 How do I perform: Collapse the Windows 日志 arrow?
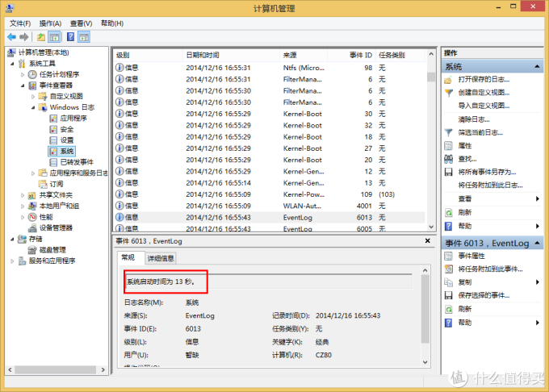pos(33,107)
